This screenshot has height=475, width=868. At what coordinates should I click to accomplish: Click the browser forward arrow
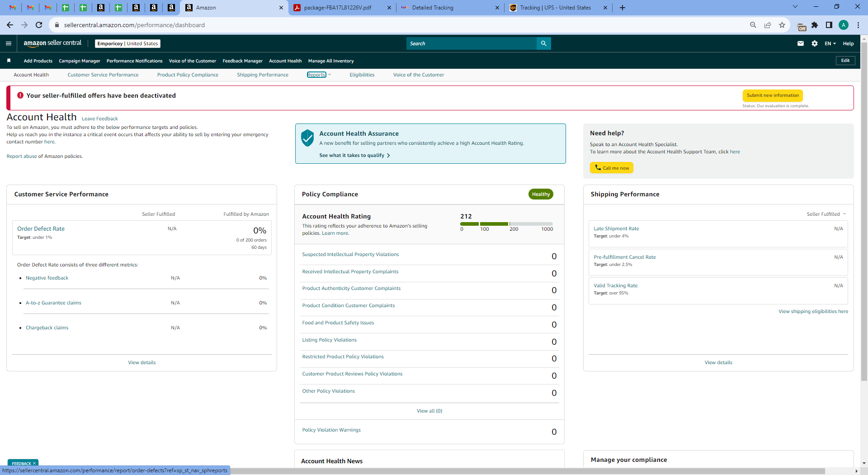pyautogui.click(x=24, y=25)
